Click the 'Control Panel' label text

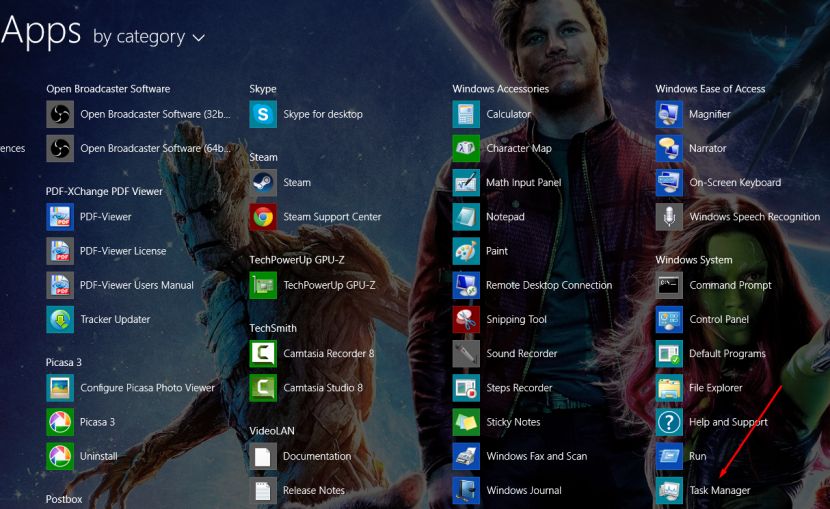pos(719,320)
